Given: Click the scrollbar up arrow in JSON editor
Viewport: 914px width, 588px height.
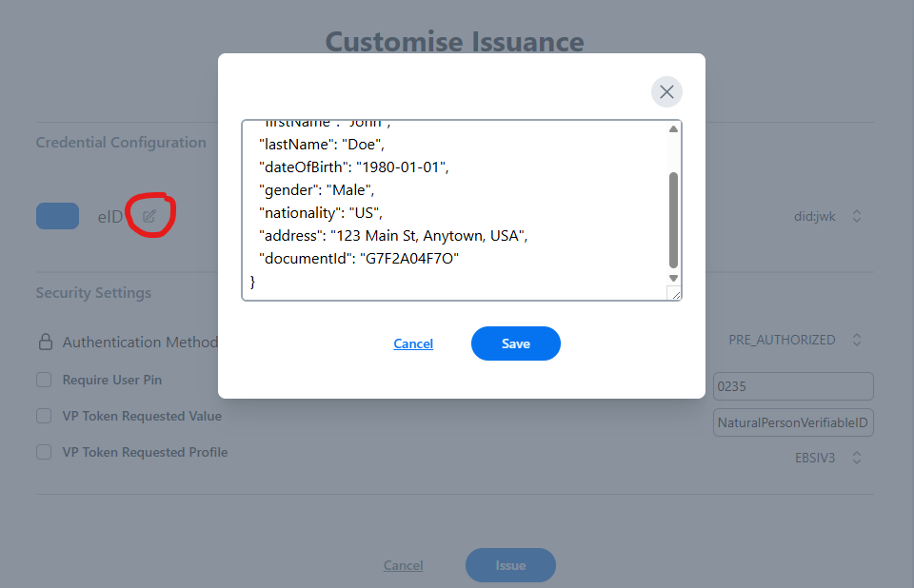Looking at the screenshot, I should coord(673,127).
